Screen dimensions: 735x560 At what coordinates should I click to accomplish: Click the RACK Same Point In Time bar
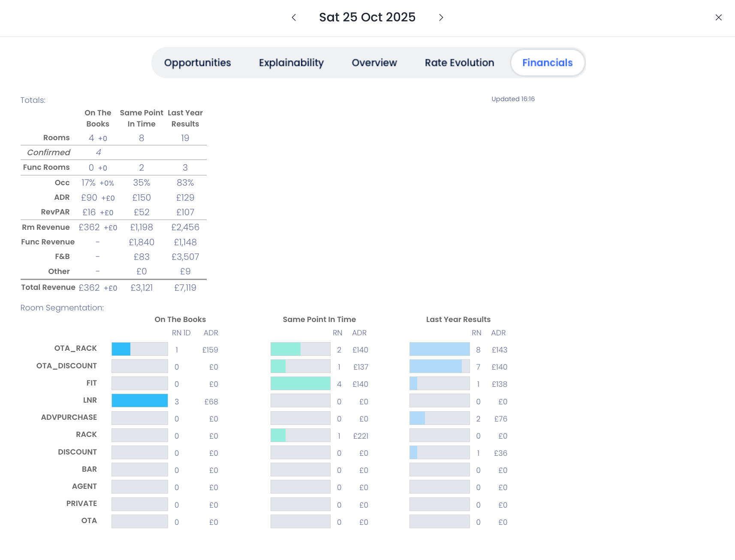300,435
